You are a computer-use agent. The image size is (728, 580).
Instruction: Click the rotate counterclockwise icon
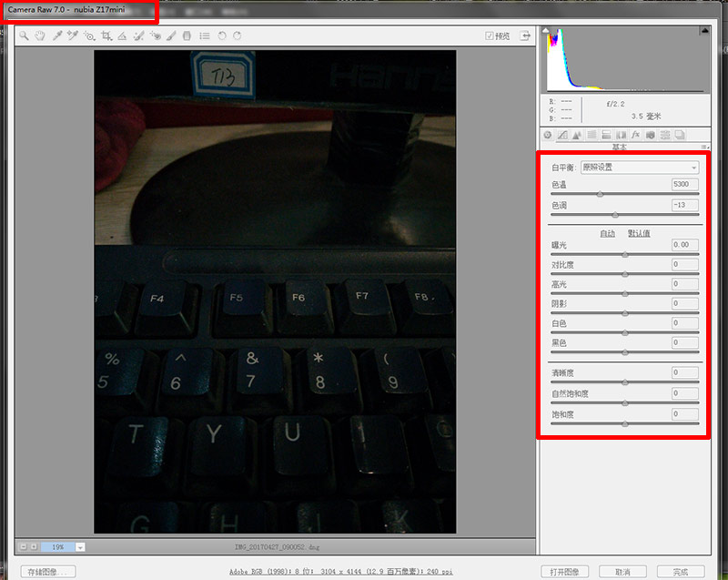(222, 36)
